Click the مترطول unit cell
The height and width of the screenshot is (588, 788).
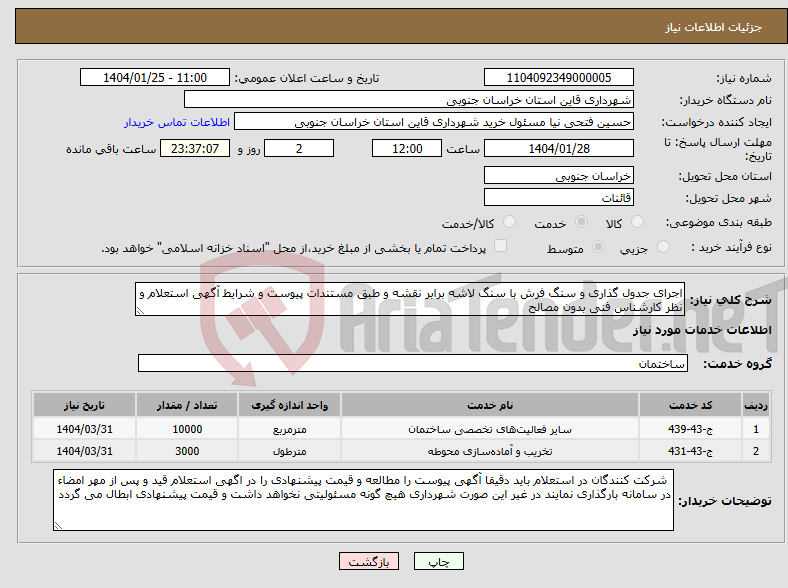[289, 451]
